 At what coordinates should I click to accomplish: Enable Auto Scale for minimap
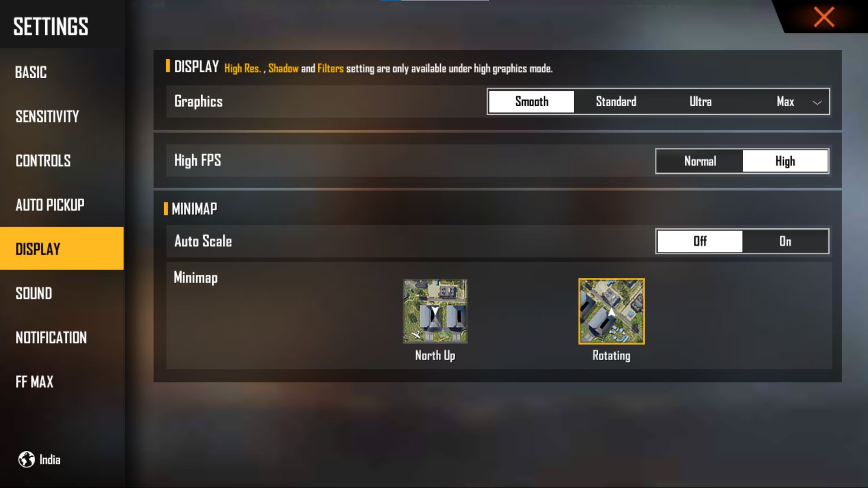(x=785, y=241)
